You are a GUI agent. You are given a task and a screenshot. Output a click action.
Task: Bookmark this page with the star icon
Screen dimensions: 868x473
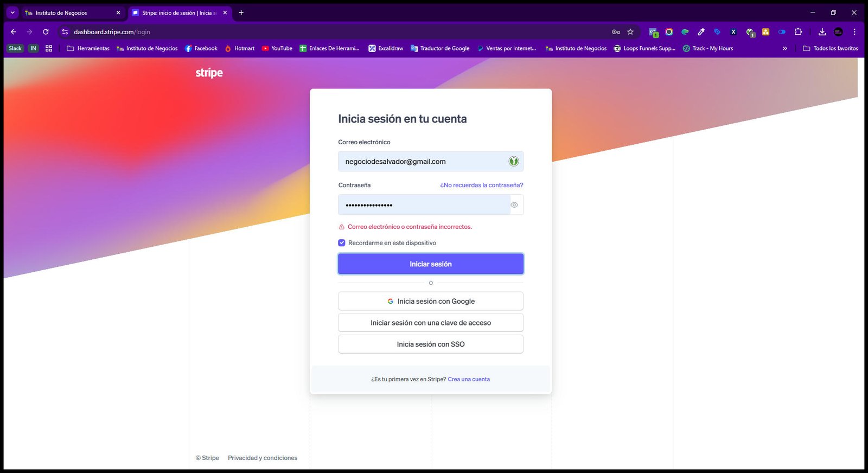630,32
